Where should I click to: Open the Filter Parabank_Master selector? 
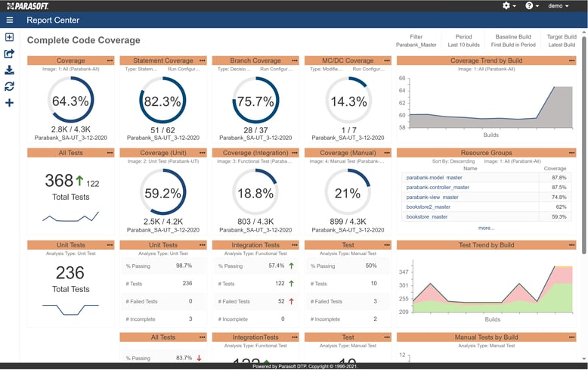416,41
